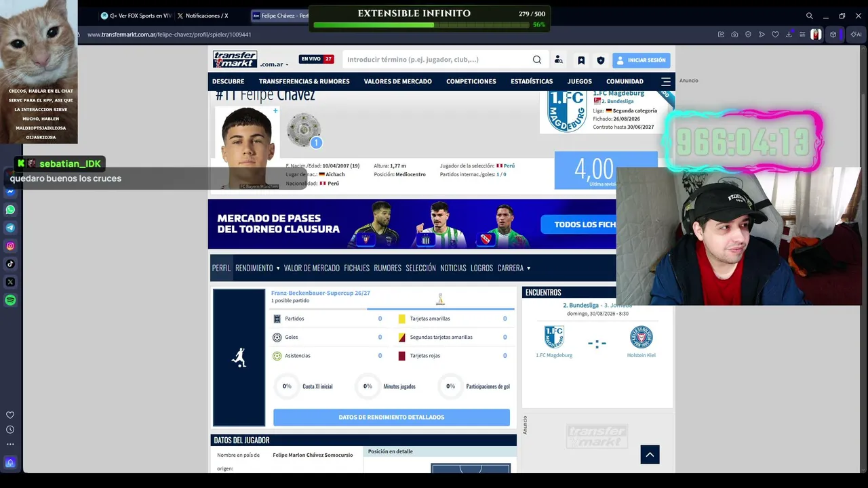868x488 pixels.
Task: Open the three-dot more options in sidebar
Action: (10, 445)
